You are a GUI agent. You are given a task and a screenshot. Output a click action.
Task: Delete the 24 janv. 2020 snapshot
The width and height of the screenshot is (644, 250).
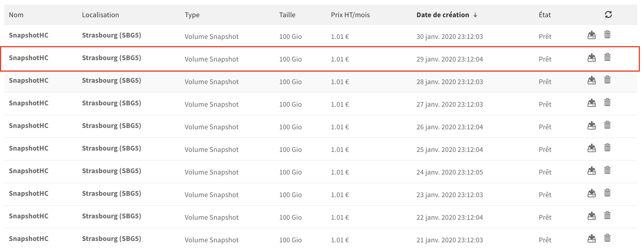607,170
